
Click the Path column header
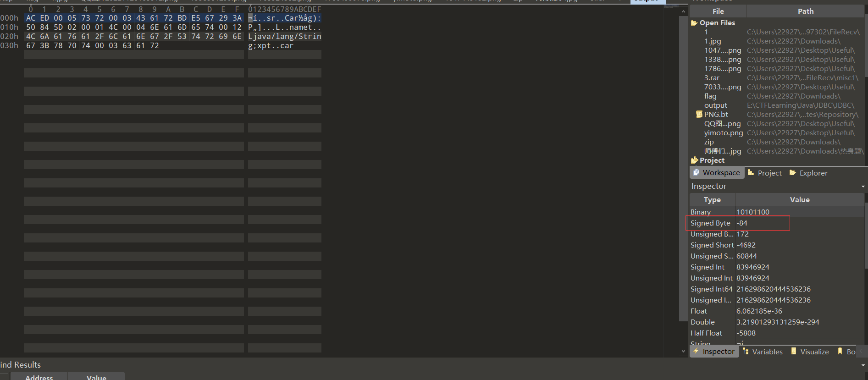tap(806, 11)
